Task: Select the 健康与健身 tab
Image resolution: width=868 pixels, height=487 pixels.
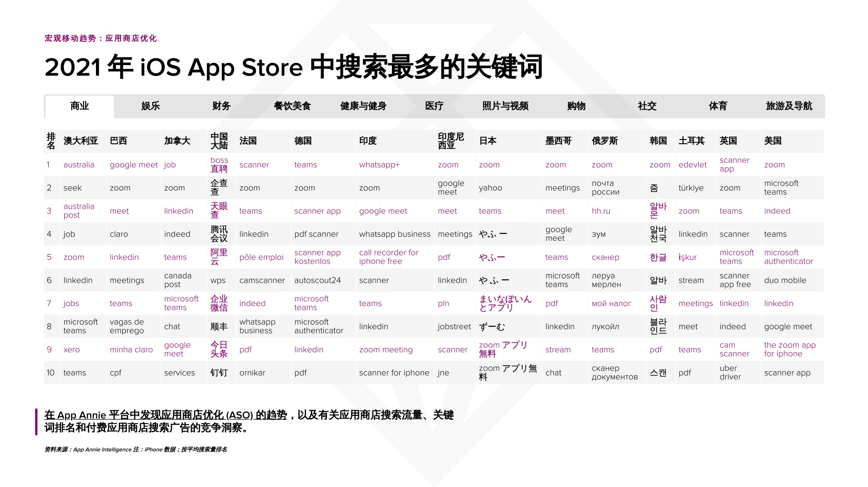Action: pos(363,106)
